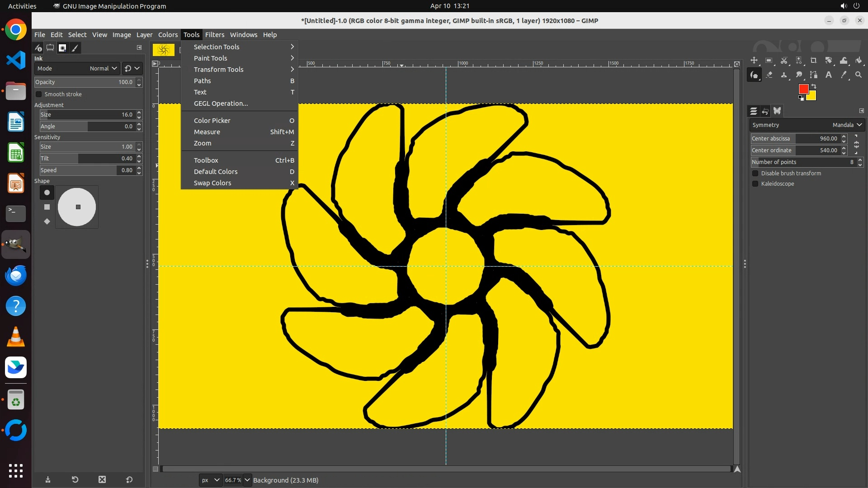This screenshot has height=488, width=868.
Task: Select the Crop tool
Action: pos(814,61)
